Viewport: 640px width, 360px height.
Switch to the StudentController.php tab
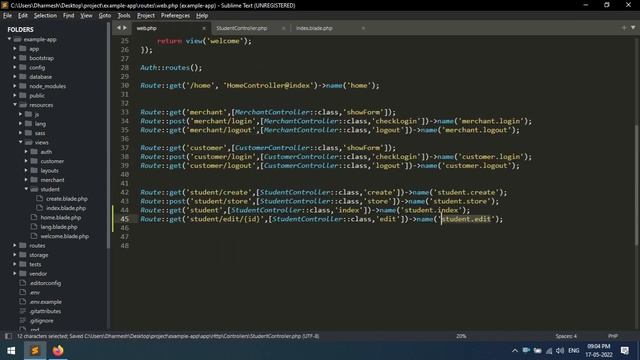pyautogui.click(x=242, y=28)
